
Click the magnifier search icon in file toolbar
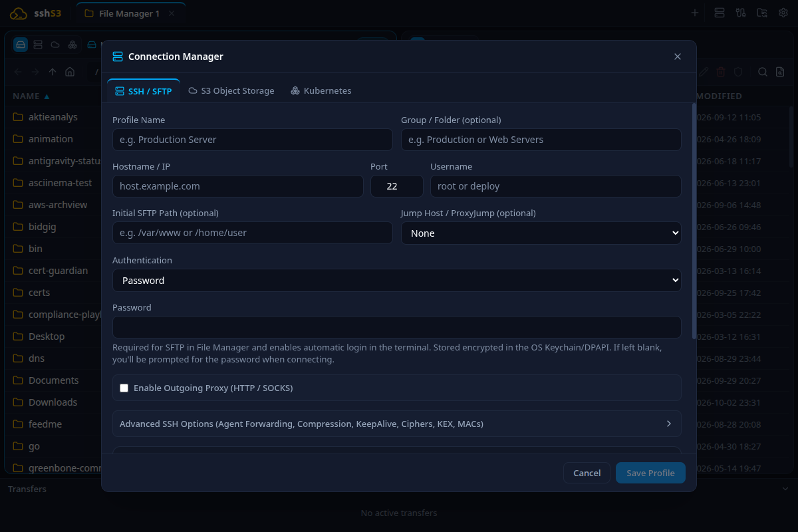[x=763, y=72]
